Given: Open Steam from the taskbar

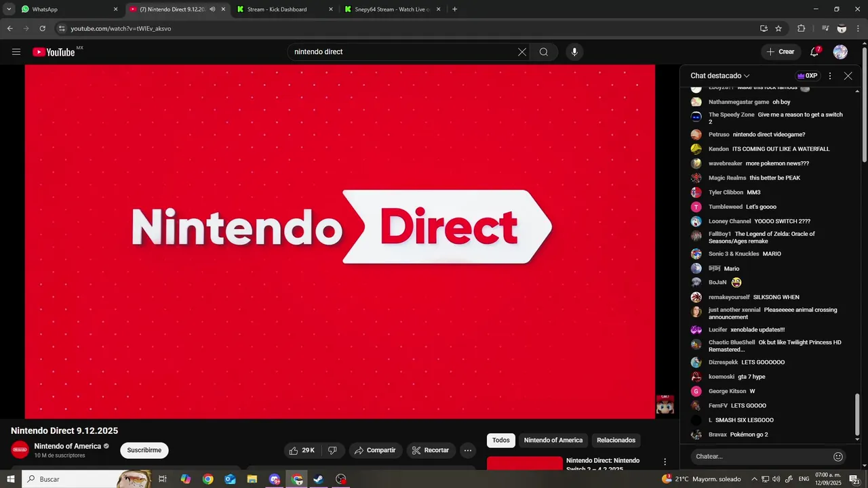Looking at the screenshot, I should [x=318, y=479].
